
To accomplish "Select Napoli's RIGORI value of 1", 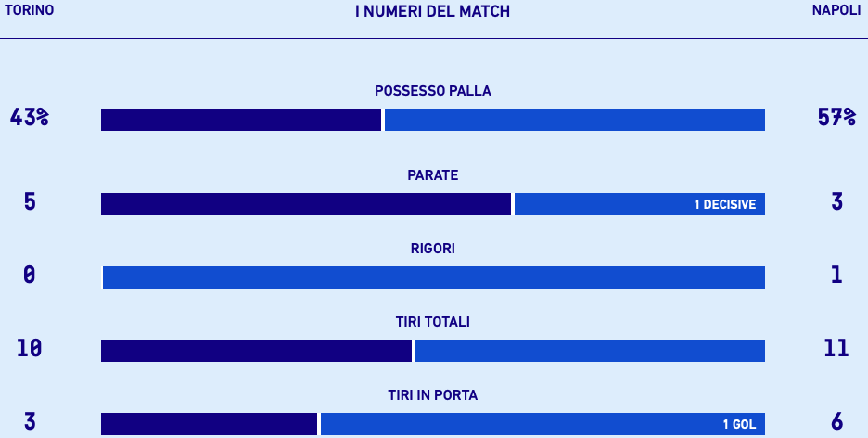I will pos(836,275).
